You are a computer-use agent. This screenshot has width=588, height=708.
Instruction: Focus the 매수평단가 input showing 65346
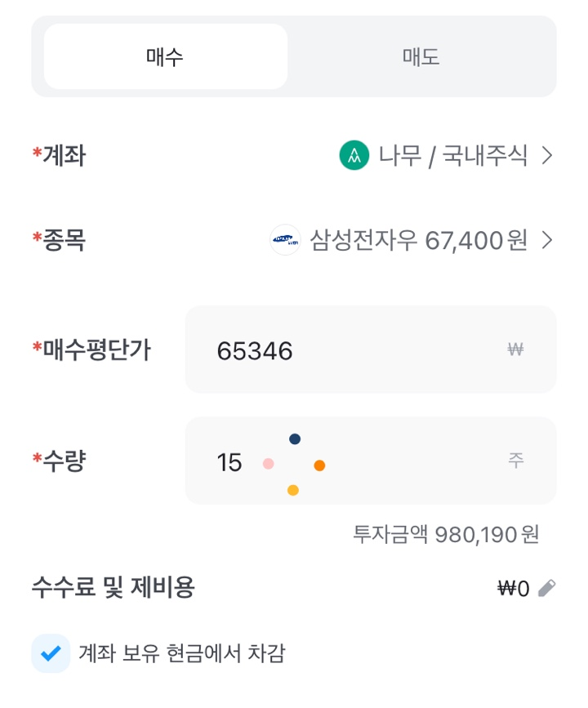(x=371, y=350)
